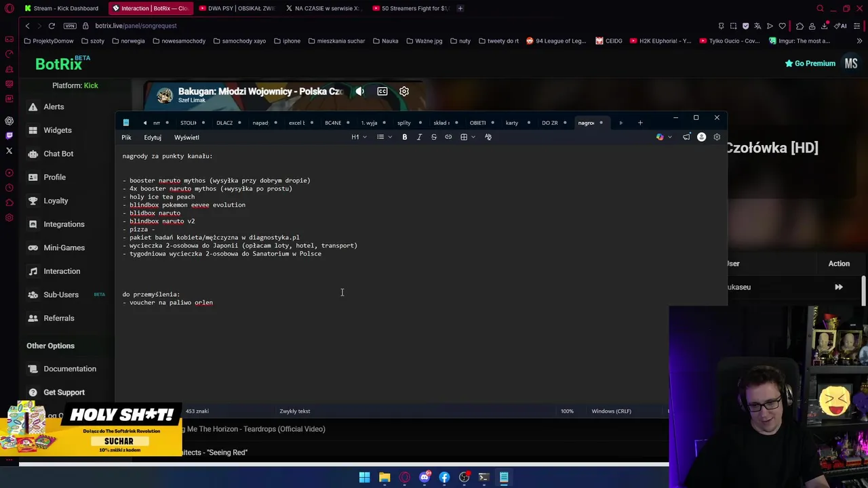868x488 pixels.
Task: Open the table insert dropdown in Notepad
Action: [x=467, y=137]
